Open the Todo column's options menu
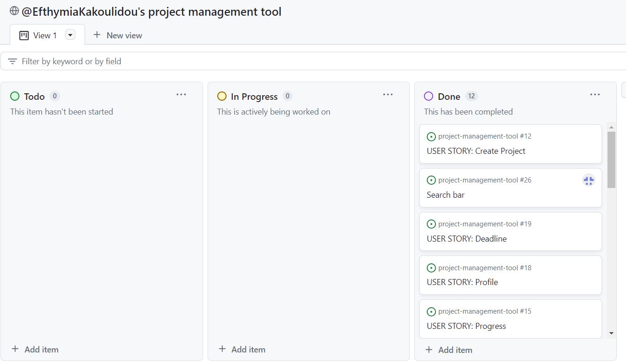This screenshot has width=626, height=364. coord(181,94)
